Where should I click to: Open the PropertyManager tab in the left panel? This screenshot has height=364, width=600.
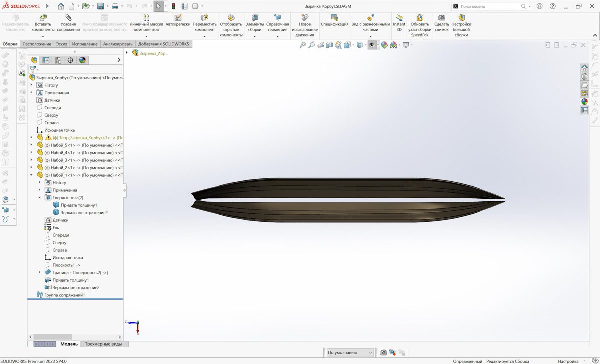point(46,60)
